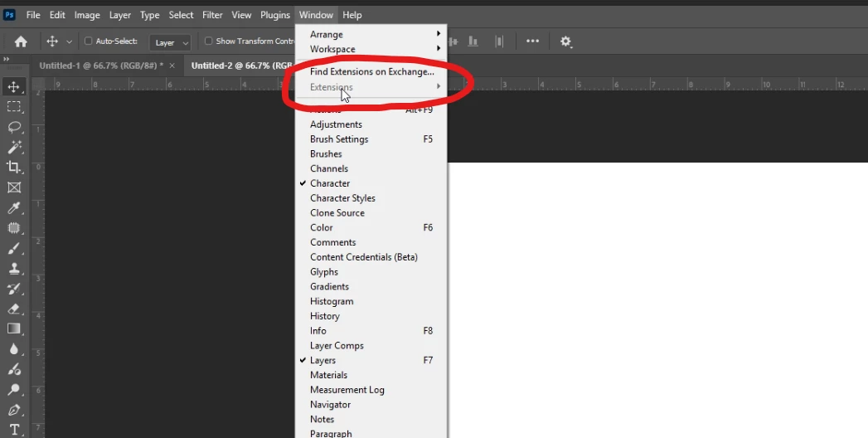The width and height of the screenshot is (868, 438).
Task: Select the Blur tool droplet icon
Action: point(14,349)
